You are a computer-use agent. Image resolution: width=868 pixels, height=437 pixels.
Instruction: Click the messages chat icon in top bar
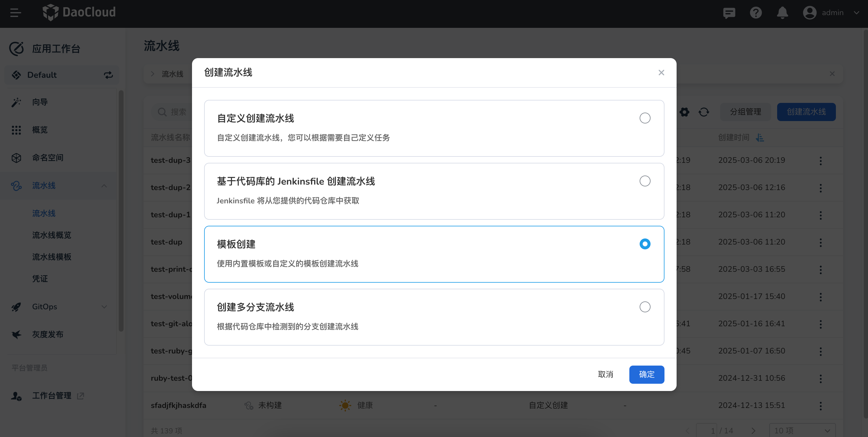point(729,13)
